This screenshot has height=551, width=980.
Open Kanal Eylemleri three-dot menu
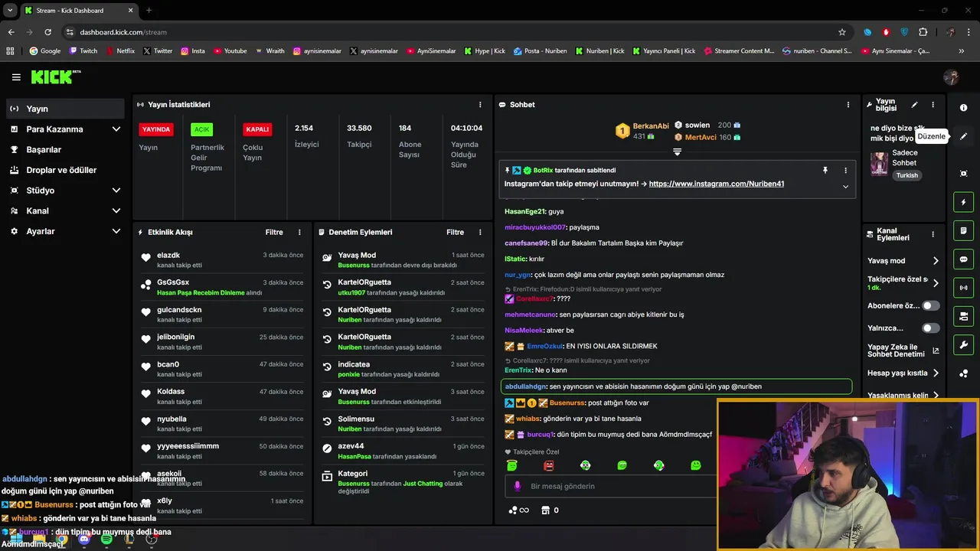coord(933,234)
